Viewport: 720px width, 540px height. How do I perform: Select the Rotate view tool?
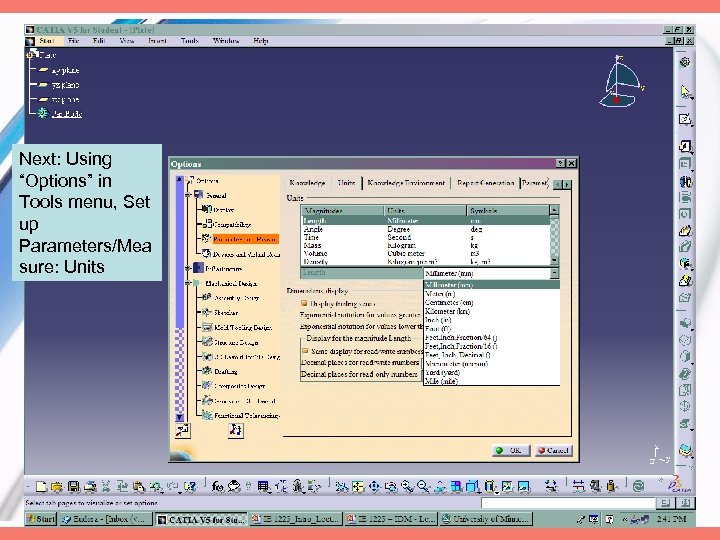391,486
